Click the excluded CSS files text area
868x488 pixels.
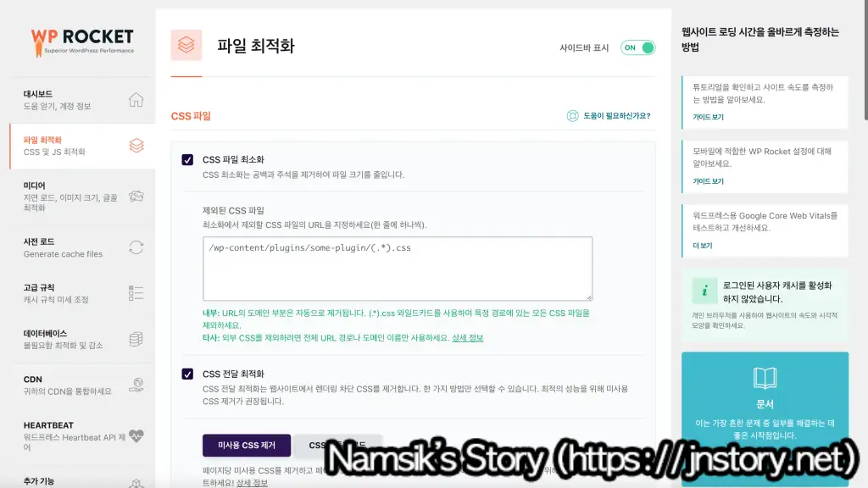pyautogui.click(x=398, y=269)
